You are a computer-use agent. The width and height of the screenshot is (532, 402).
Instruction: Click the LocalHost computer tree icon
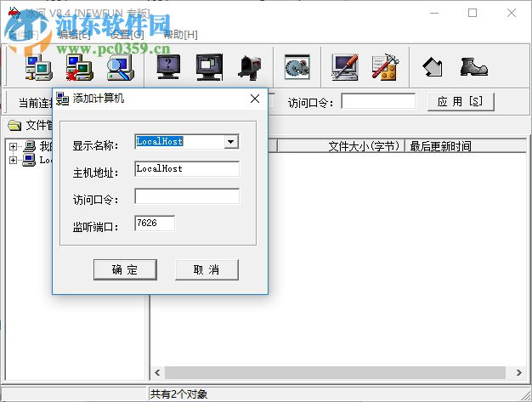point(29,160)
